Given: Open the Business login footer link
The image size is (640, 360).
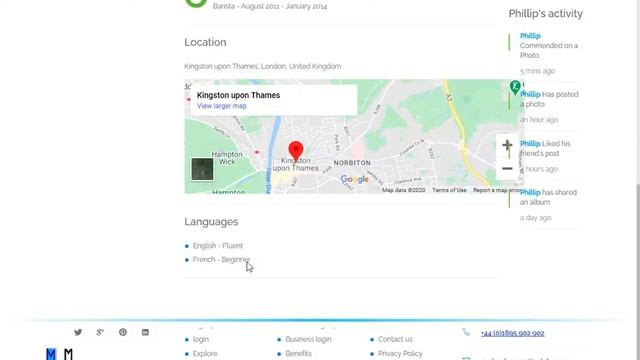Looking at the screenshot, I should point(308,339).
